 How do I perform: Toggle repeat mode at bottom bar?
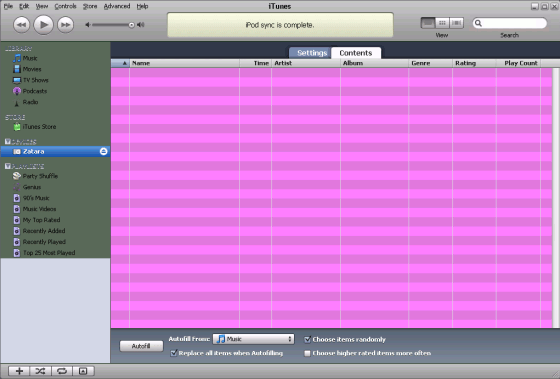(62, 371)
